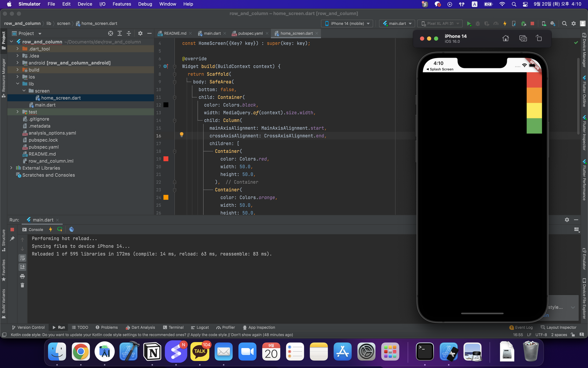Open the iPhone 14 (mobile) device dropdown
The height and width of the screenshot is (368, 588).
(x=347, y=24)
